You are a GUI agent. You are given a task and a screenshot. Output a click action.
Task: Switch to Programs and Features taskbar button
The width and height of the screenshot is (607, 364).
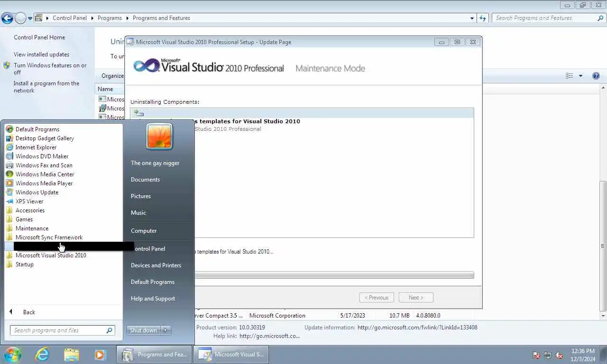tap(154, 355)
